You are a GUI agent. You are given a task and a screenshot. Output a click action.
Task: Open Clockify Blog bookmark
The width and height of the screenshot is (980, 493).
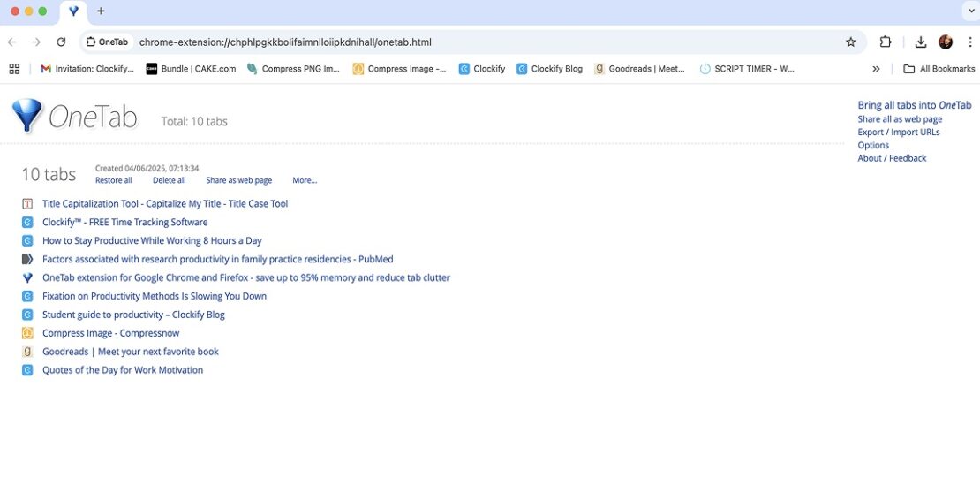click(549, 69)
